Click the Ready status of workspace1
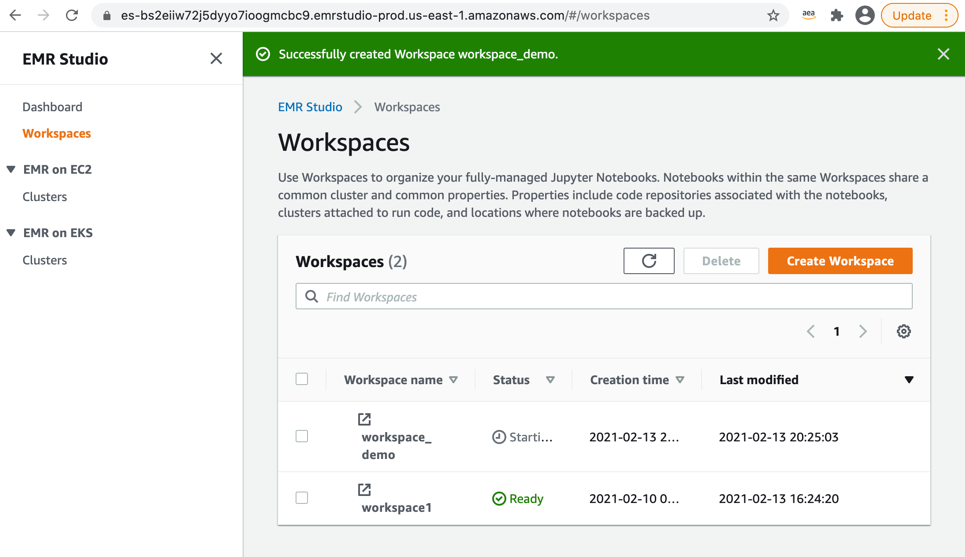965x557 pixels. (x=518, y=499)
